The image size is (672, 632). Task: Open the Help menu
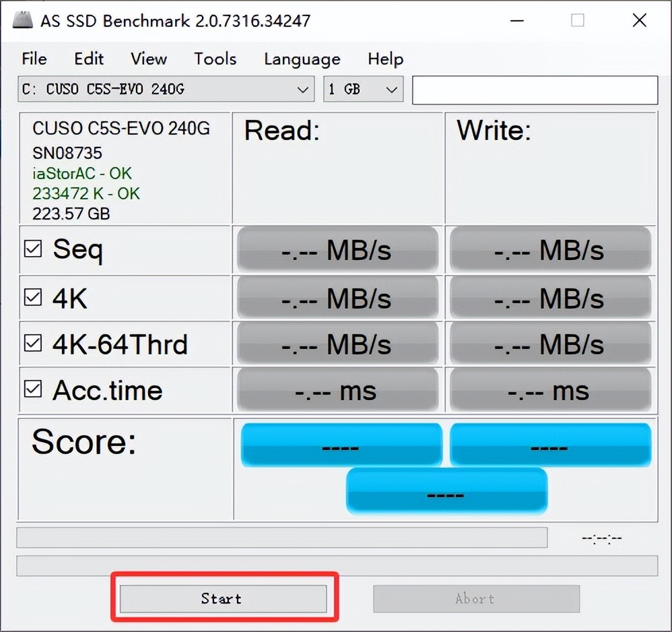[384, 59]
